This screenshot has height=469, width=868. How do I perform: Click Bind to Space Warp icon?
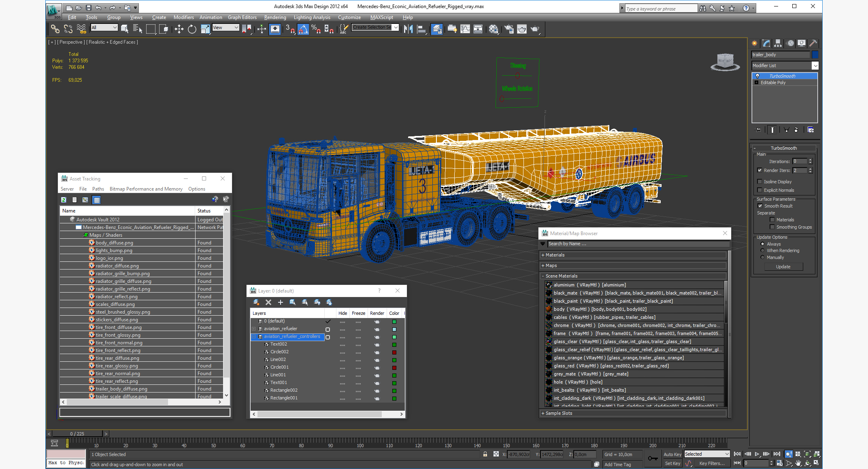click(x=81, y=29)
